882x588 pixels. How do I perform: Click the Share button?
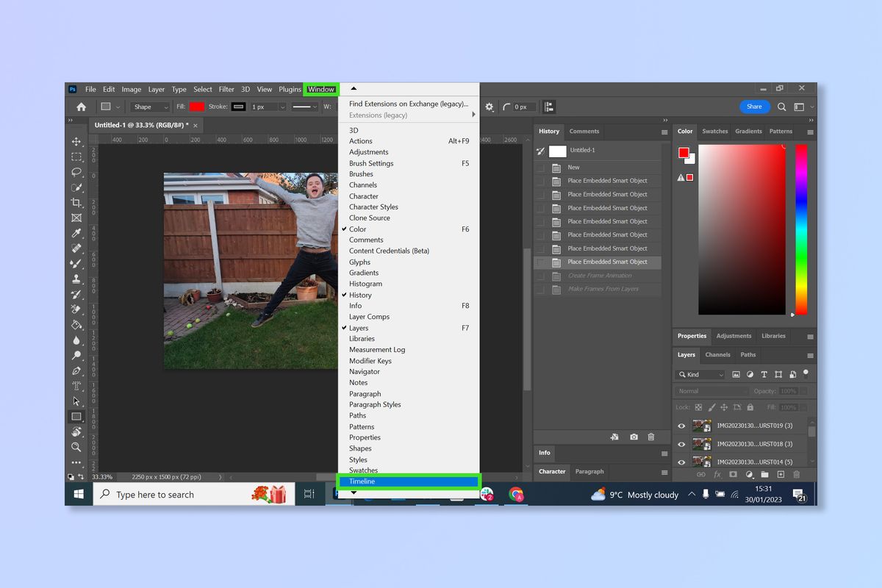[754, 107]
